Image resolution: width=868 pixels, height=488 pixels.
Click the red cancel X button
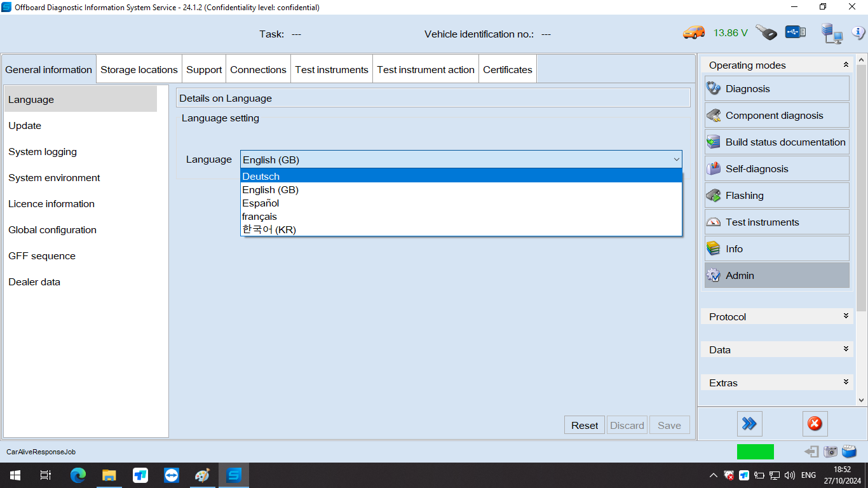pyautogui.click(x=815, y=424)
